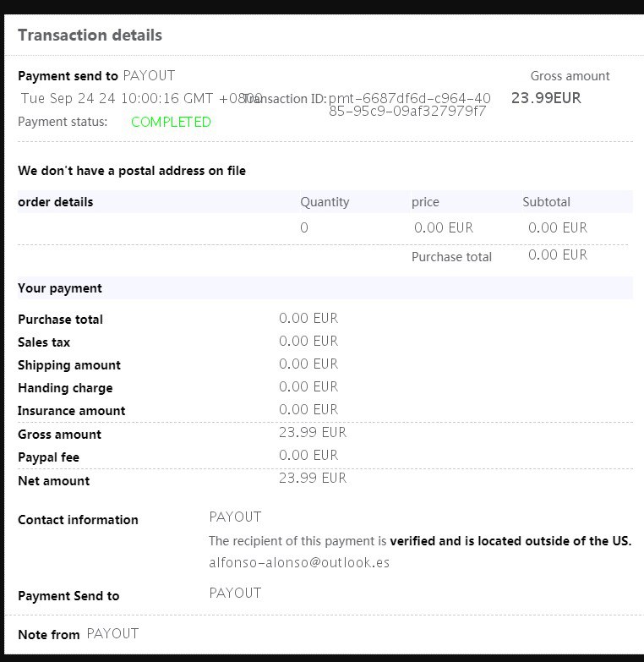
Task: Click the green COMPLETED payment status
Action: [x=171, y=122]
